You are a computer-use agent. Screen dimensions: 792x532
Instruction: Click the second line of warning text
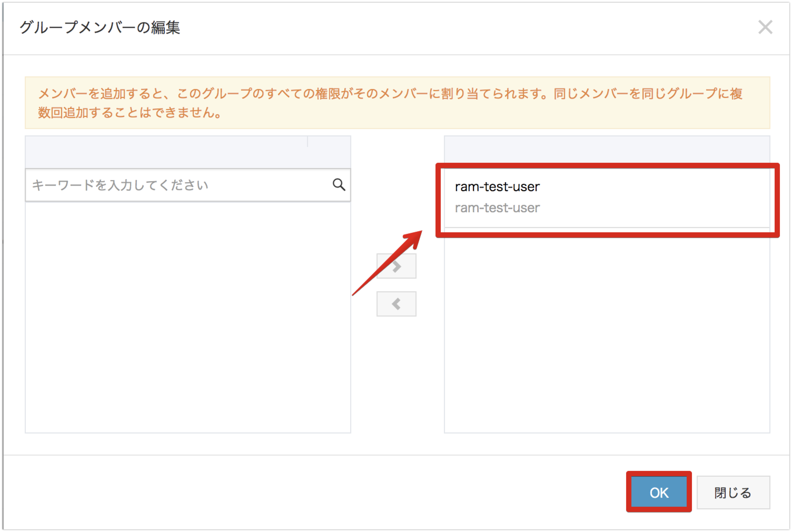(x=130, y=113)
